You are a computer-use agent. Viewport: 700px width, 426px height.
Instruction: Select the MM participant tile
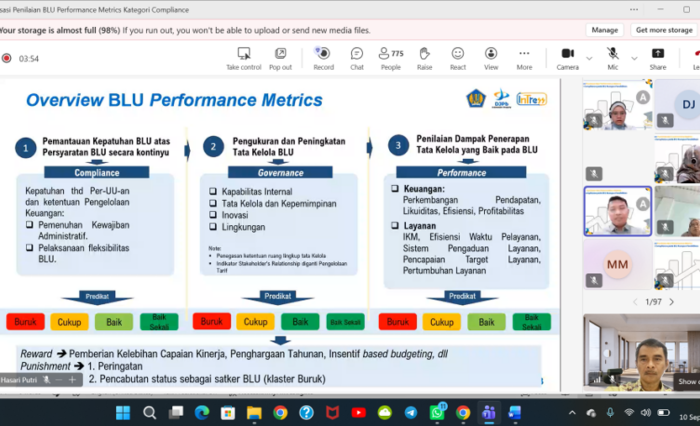pos(617,264)
